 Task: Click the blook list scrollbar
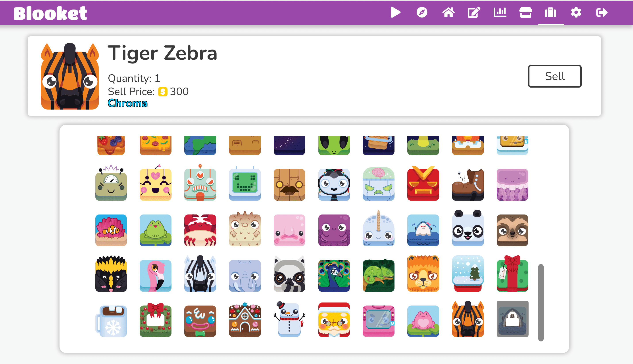(x=541, y=303)
